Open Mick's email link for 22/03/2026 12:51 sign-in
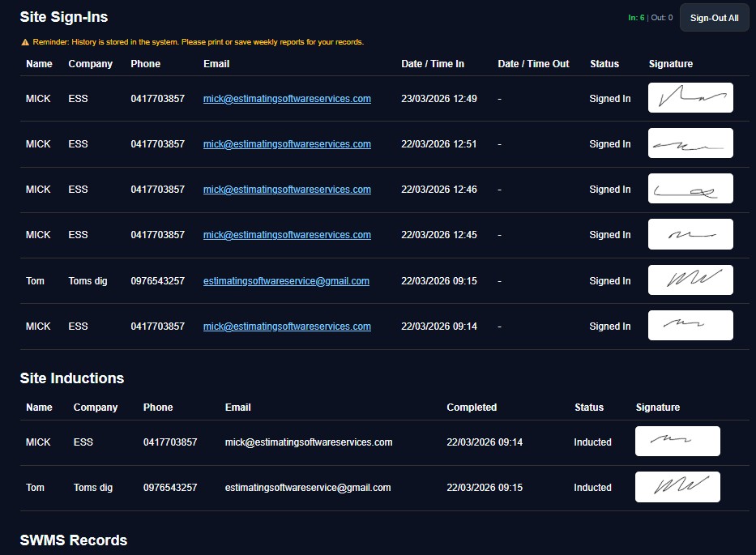Screen dimensions: 756x555 287,144
